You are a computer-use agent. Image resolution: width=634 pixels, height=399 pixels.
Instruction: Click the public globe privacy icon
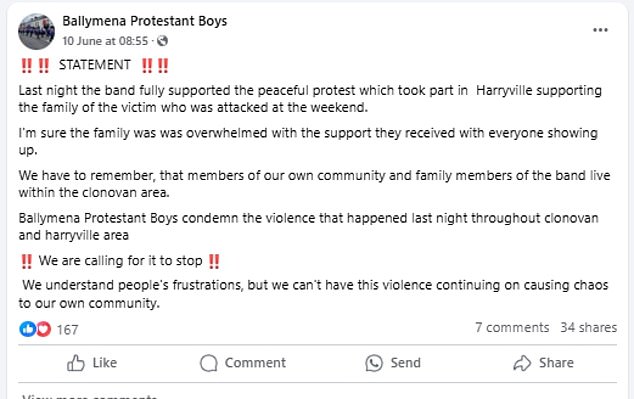pyautogui.click(x=162, y=41)
